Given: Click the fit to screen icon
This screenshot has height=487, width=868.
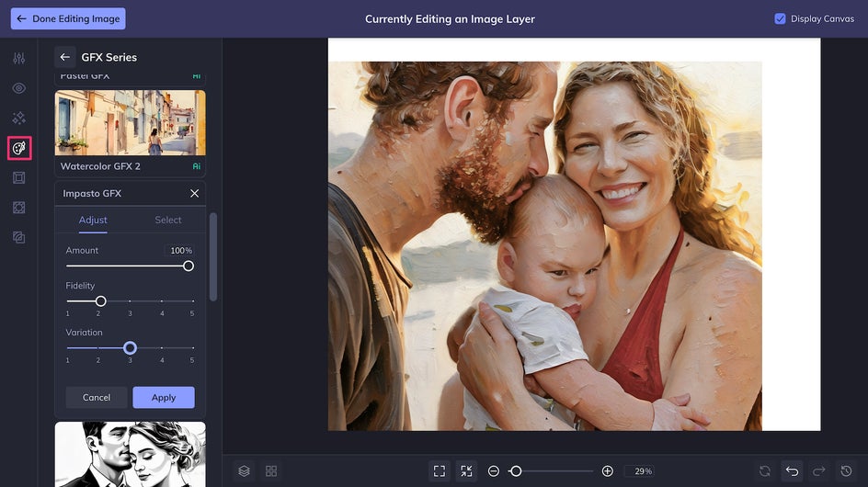Looking at the screenshot, I should (x=440, y=471).
